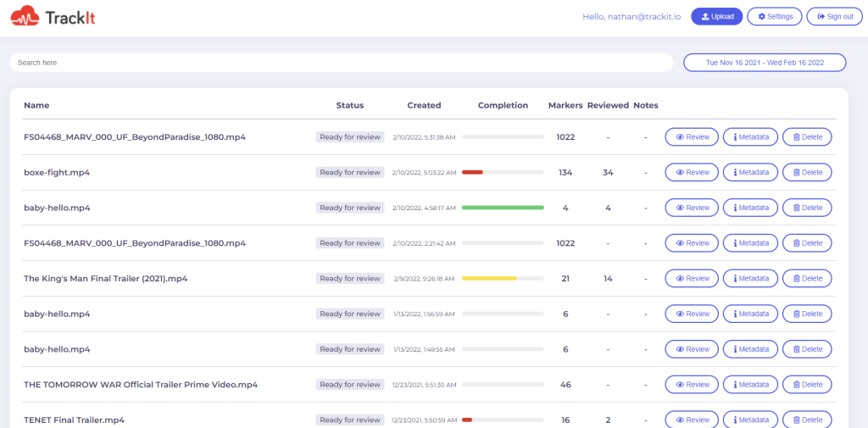Click the marker count 46 for THE TOMORROW WAR

point(565,384)
